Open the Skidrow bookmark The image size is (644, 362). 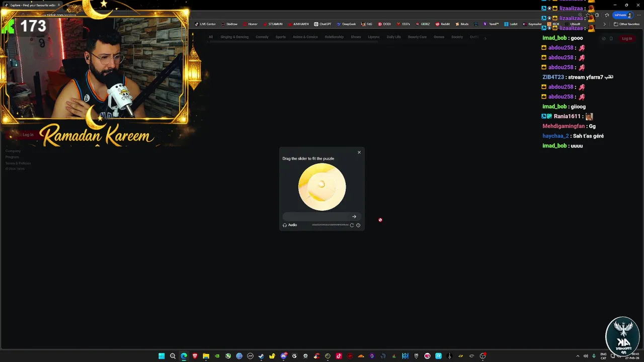click(x=229, y=24)
